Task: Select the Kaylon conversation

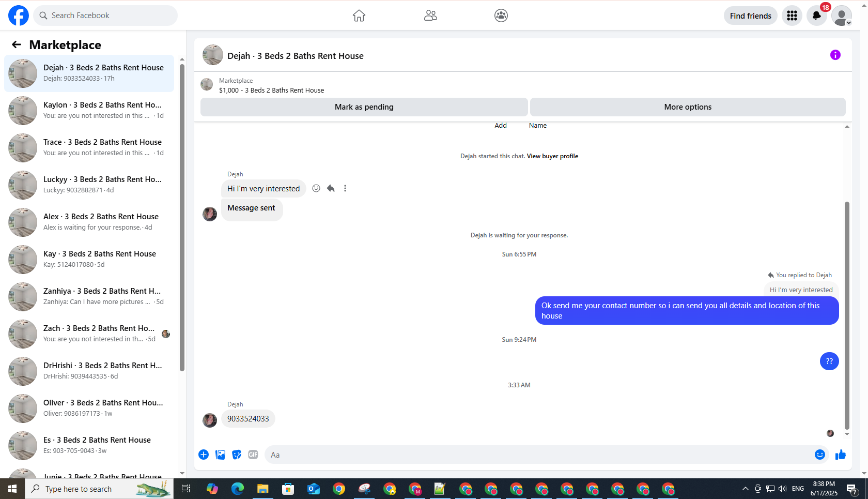Action: 89,111
